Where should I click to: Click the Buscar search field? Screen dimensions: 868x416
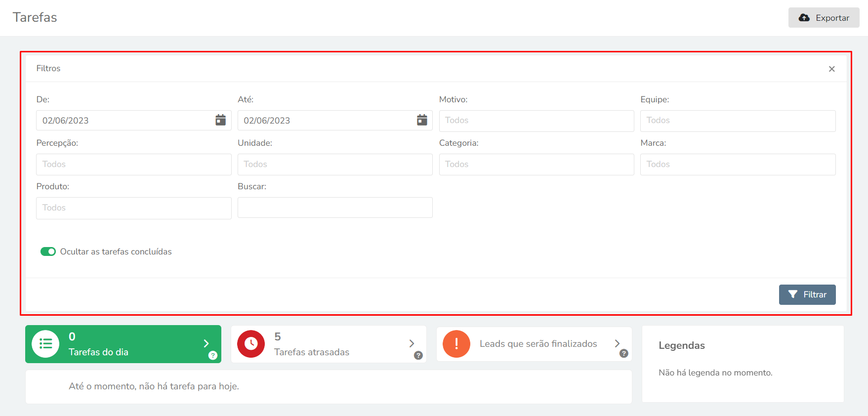point(335,208)
